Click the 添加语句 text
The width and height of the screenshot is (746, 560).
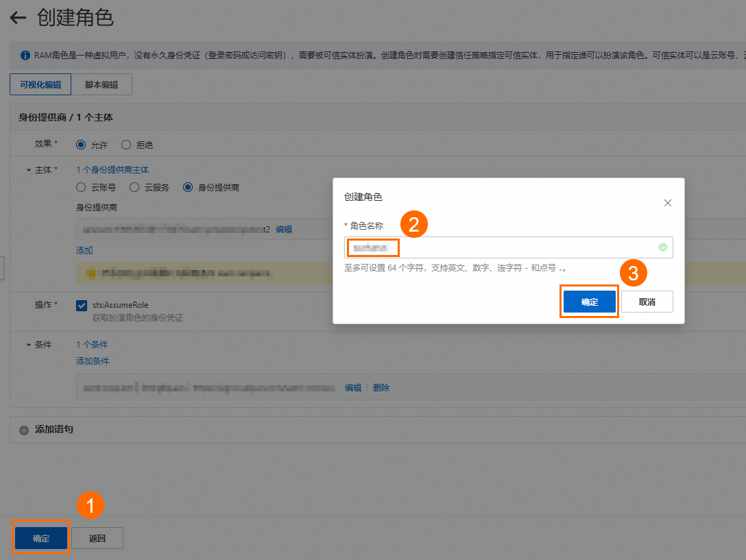click(x=53, y=429)
